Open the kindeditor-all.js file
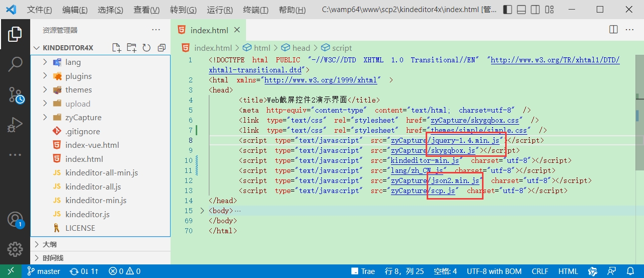 click(93, 187)
